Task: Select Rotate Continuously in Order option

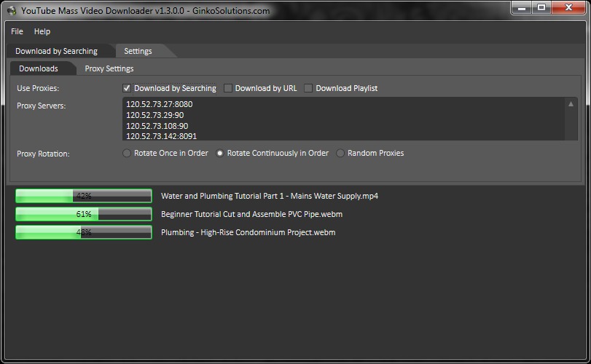Action: pos(220,153)
